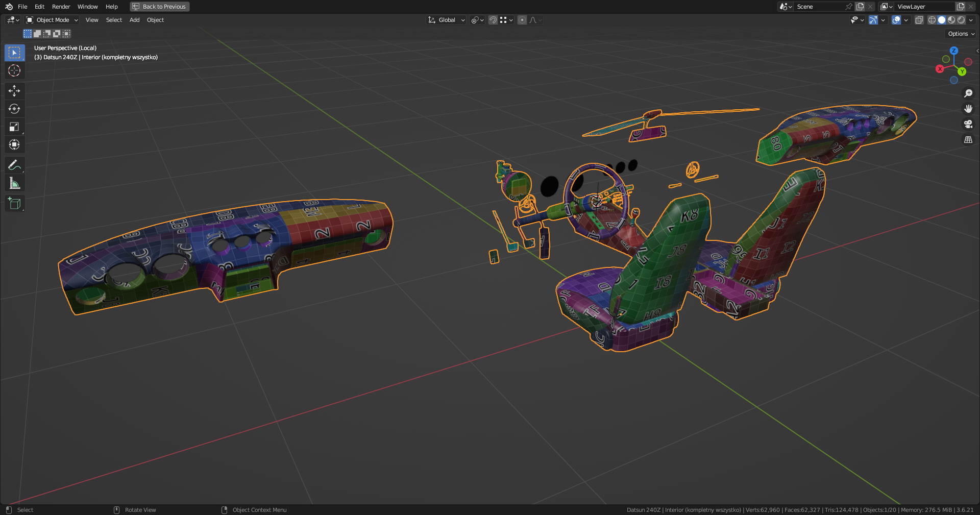Open the Render menu
This screenshot has height=515, width=980.
pyautogui.click(x=61, y=7)
